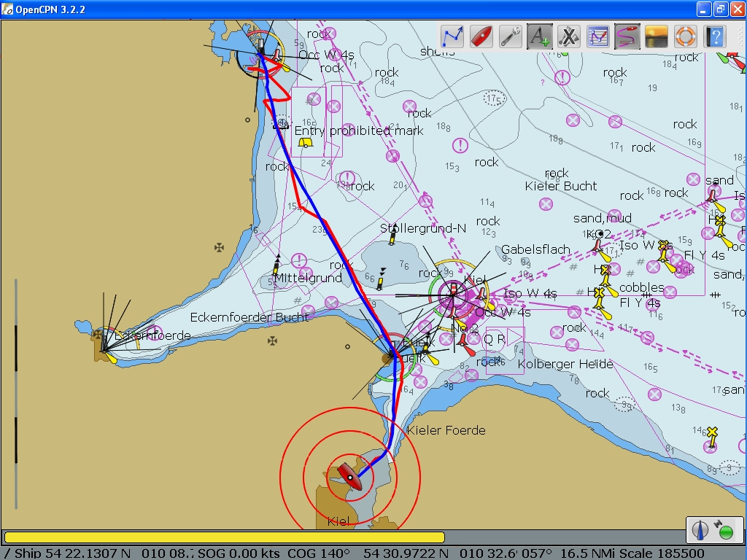
Task: Click the lifebuoy Man Overboard icon
Action: [x=686, y=36]
